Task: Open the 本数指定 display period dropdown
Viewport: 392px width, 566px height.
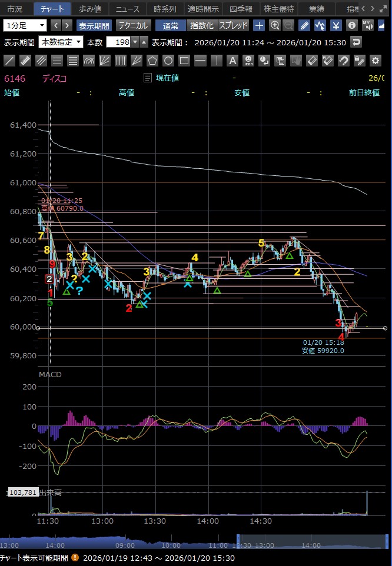Action: (x=61, y=42)
